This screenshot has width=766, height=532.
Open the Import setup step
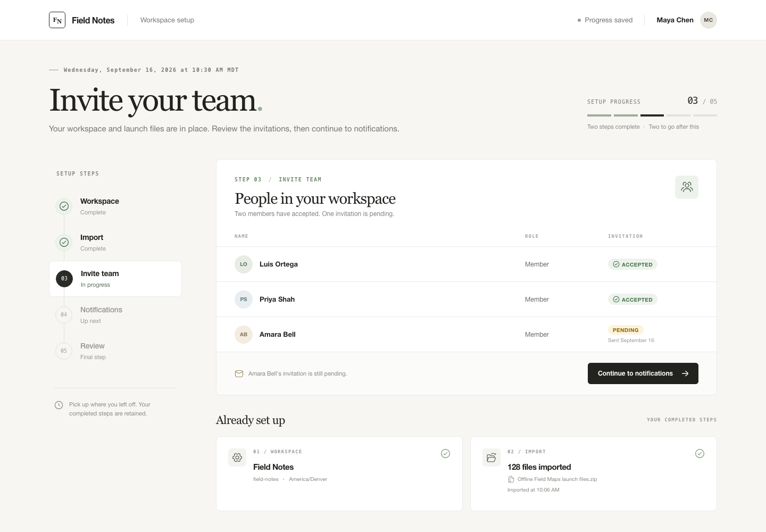[115, 243]
